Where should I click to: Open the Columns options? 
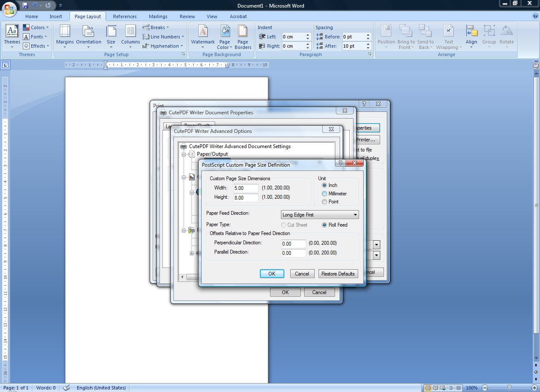pos(130,37)
